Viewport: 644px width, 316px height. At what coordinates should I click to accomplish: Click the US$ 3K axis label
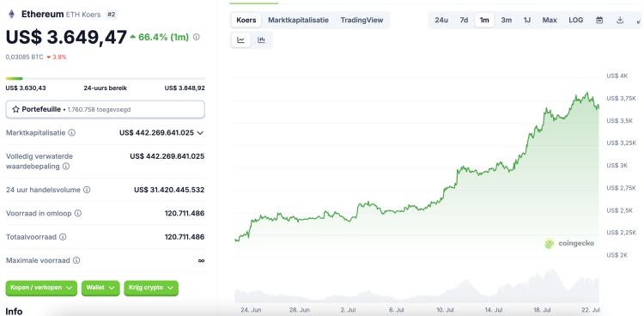tap(617, 165)
